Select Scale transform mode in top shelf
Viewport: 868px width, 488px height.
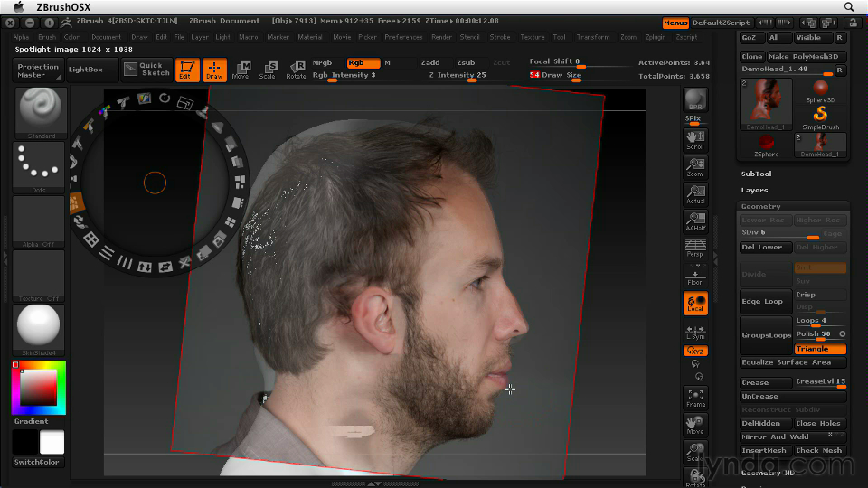pyautogui.click(x=268, y=70)
